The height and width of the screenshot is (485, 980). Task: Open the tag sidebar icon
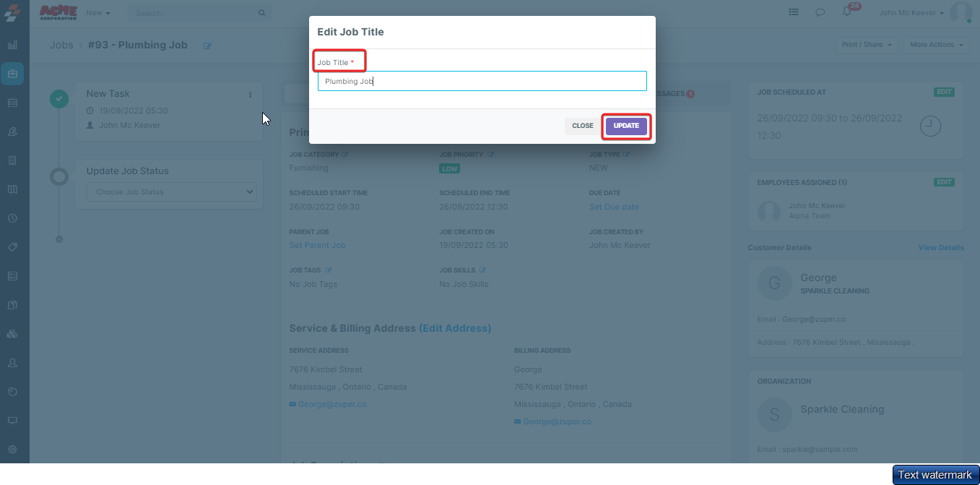pyautogui.click(x=12, y=247)
